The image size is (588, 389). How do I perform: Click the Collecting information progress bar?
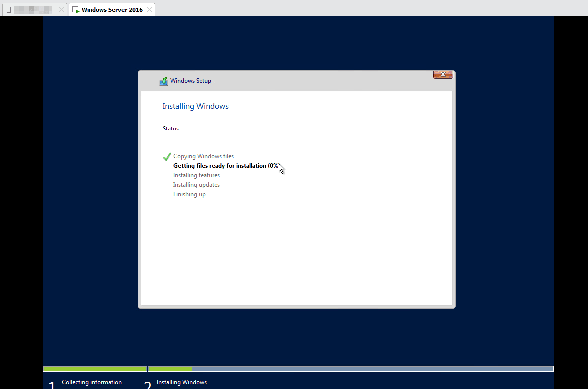[x=95, y=369]
